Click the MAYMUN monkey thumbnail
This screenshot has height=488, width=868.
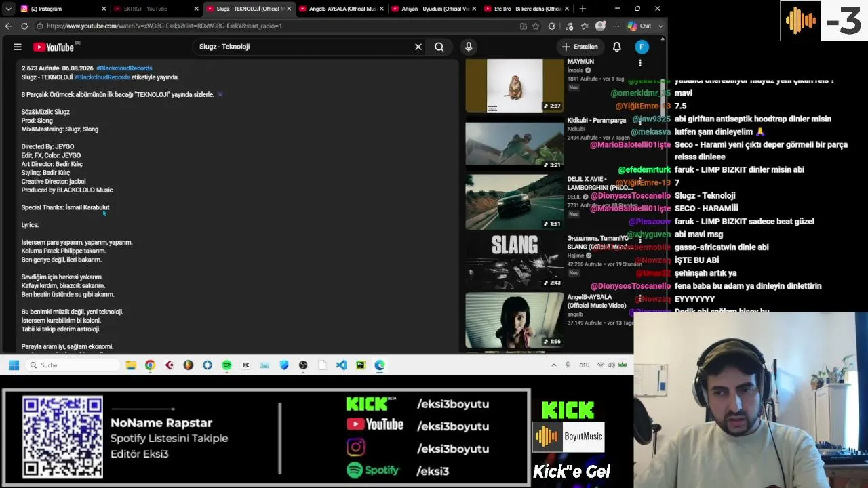[515, 85]
